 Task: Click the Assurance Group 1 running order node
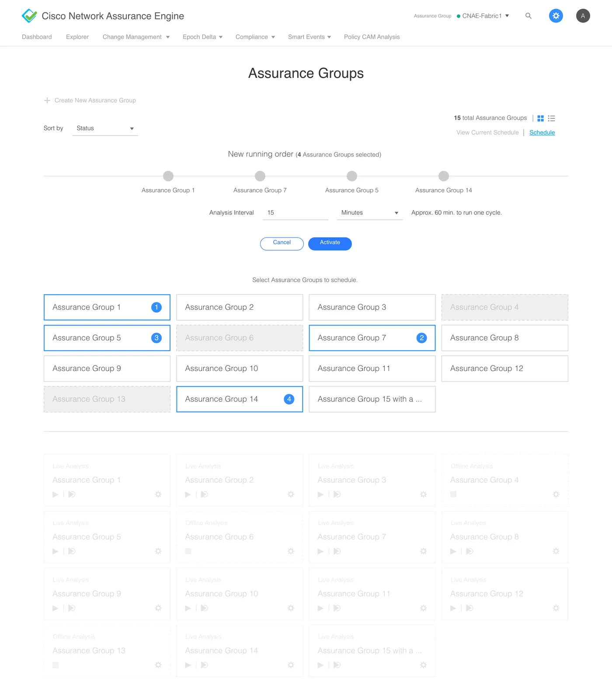tap(168, 176)
